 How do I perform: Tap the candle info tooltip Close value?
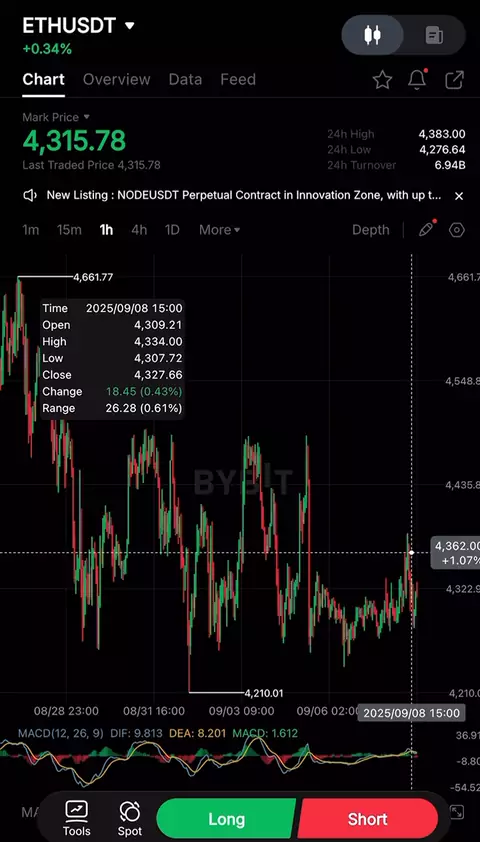click(158, 375)
